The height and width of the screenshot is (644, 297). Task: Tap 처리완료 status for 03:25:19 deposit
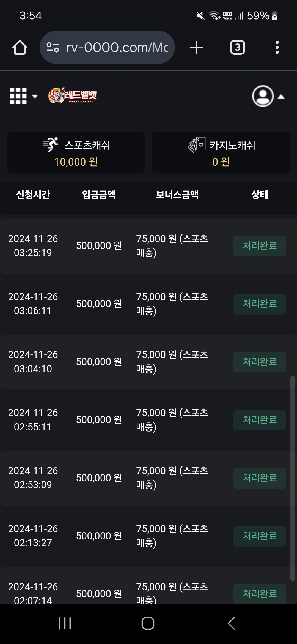click(260, 246)
